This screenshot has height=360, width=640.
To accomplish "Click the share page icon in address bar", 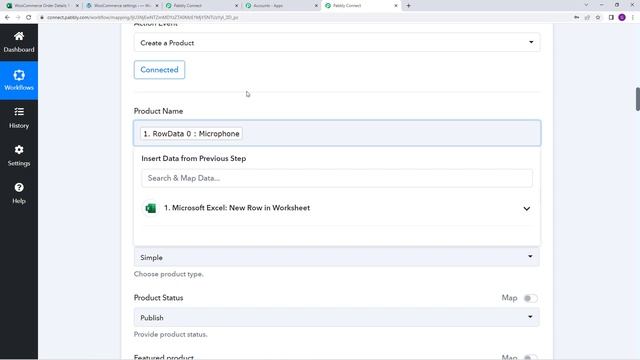I will (587, 18).
